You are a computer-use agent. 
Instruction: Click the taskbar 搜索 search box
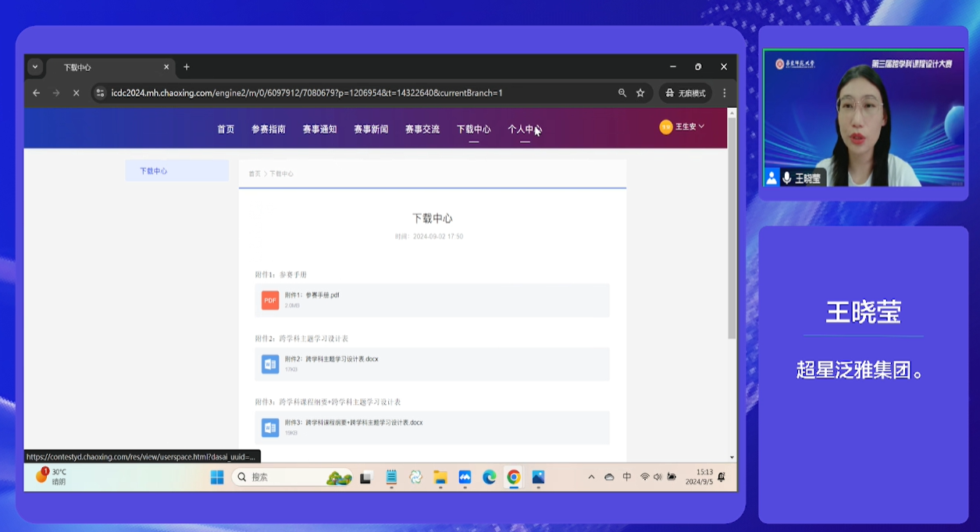pos(292,477)
